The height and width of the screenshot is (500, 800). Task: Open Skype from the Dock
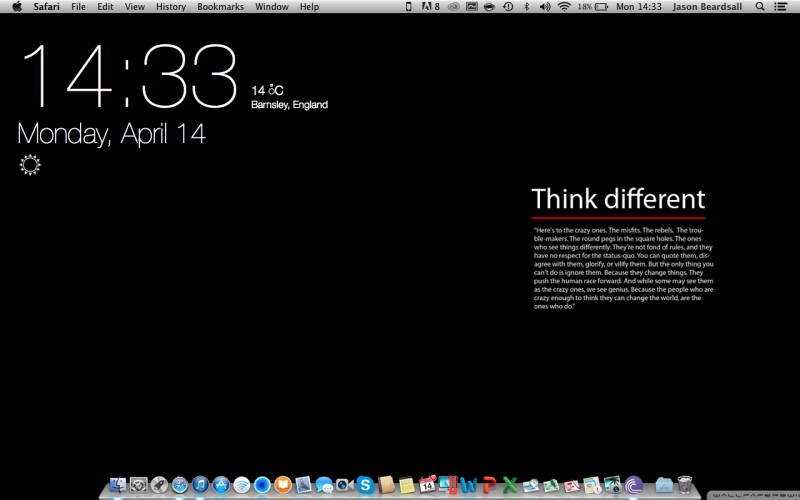pos(365,484)
